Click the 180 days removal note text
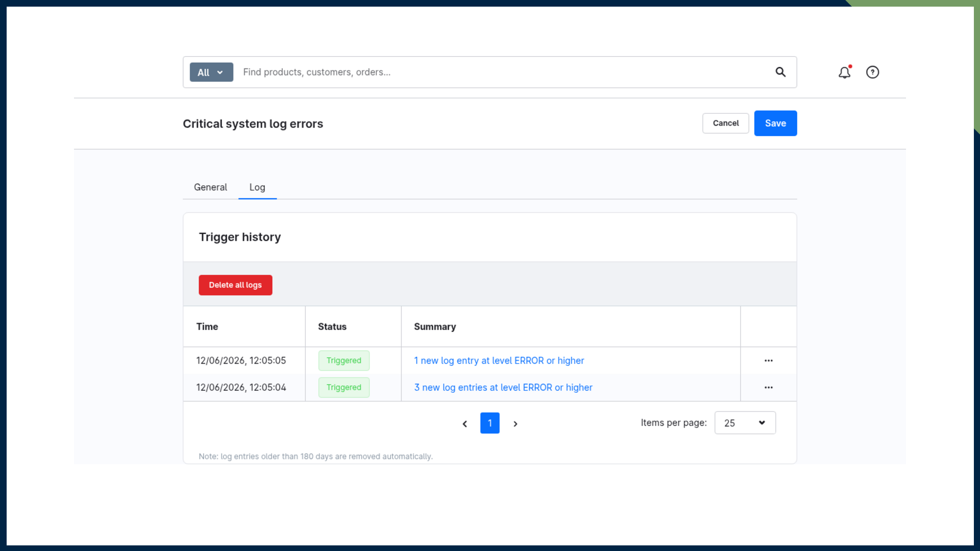 315,457
